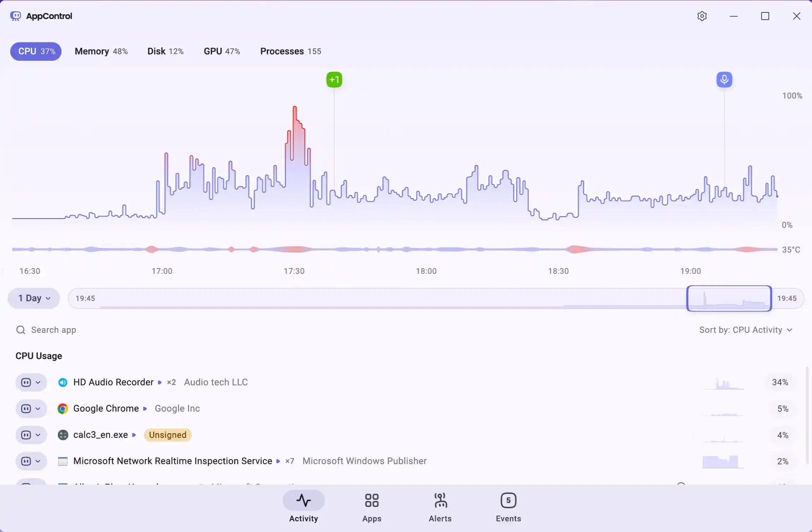Viewport: 812px width, 532px height.
Task: Open the settings gear icon
Action: click(702, 16)
